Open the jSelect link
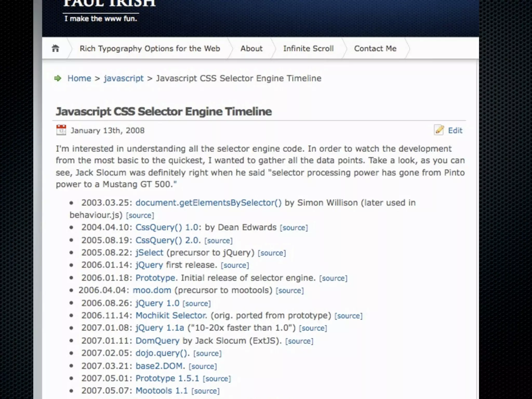 (149, 252)
